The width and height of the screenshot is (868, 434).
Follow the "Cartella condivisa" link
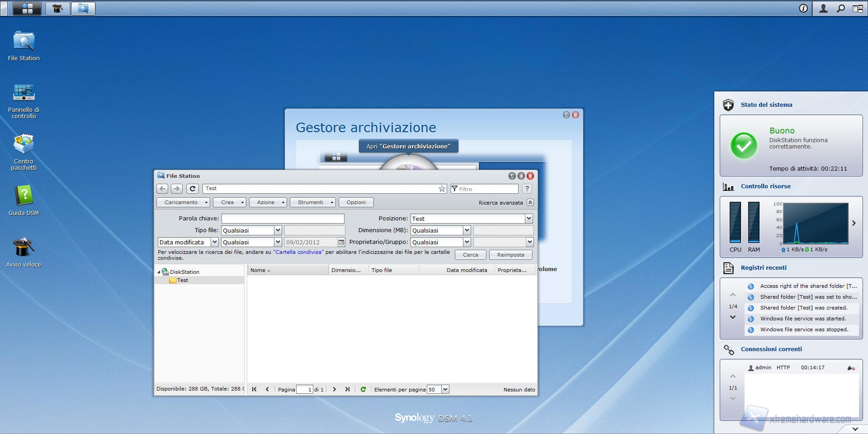(298, 252)
